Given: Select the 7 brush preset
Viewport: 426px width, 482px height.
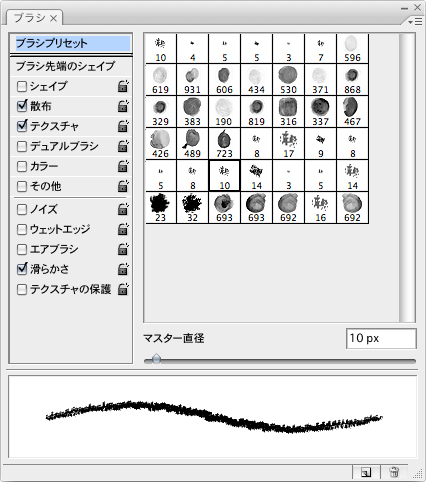Looking at the screenshot, I should tap(320, 49).
